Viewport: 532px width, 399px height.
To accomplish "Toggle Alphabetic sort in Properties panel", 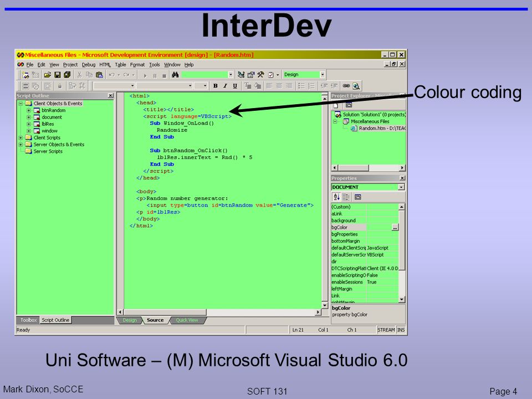I will 336,197.
